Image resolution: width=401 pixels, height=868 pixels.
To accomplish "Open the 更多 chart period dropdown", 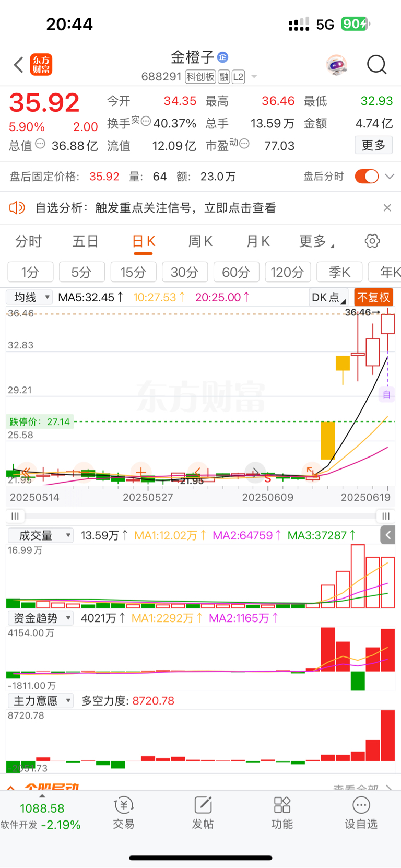I will click(316, 241).
